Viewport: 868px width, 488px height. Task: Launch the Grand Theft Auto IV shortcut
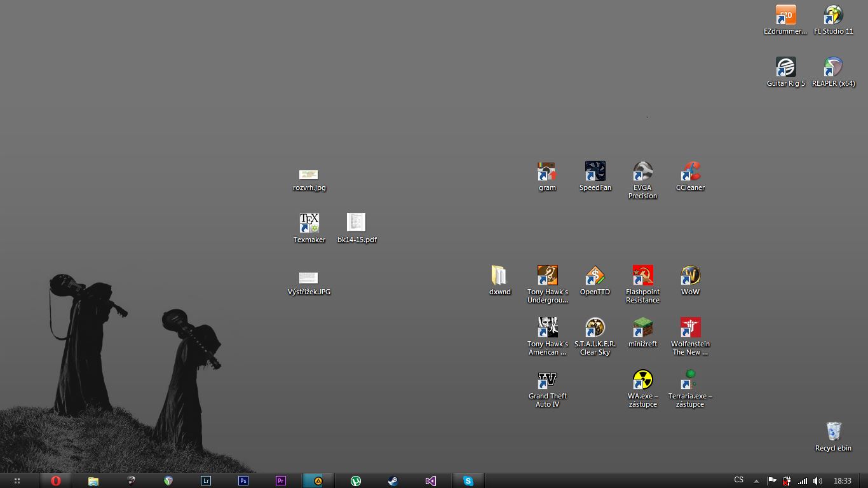click(547, 389)
